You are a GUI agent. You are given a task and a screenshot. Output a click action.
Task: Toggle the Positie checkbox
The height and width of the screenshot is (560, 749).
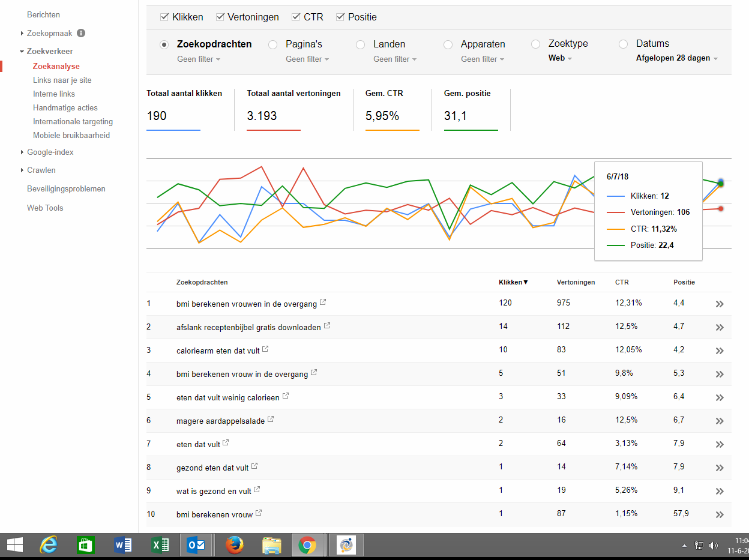point(340,17)
